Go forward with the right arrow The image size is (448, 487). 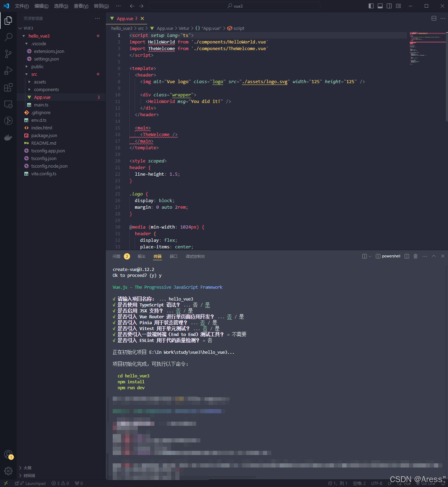pyautogui.click(x=141, y=6)
